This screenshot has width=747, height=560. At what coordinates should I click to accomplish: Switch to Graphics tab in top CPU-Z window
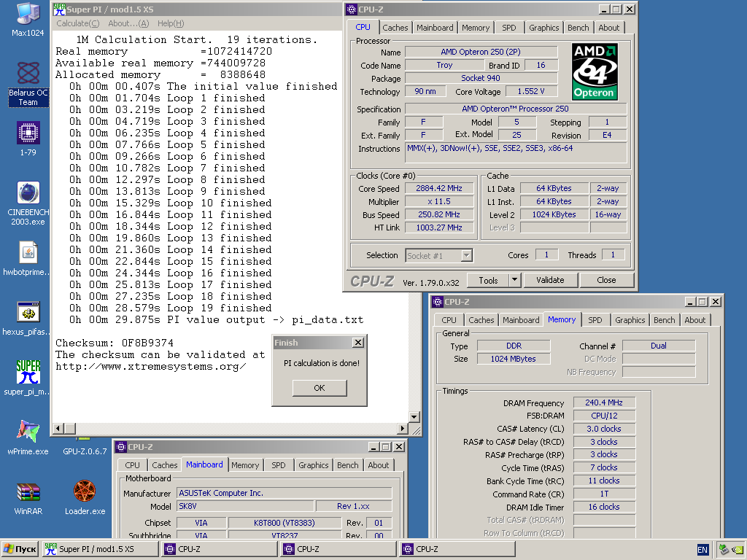[543, 28]
